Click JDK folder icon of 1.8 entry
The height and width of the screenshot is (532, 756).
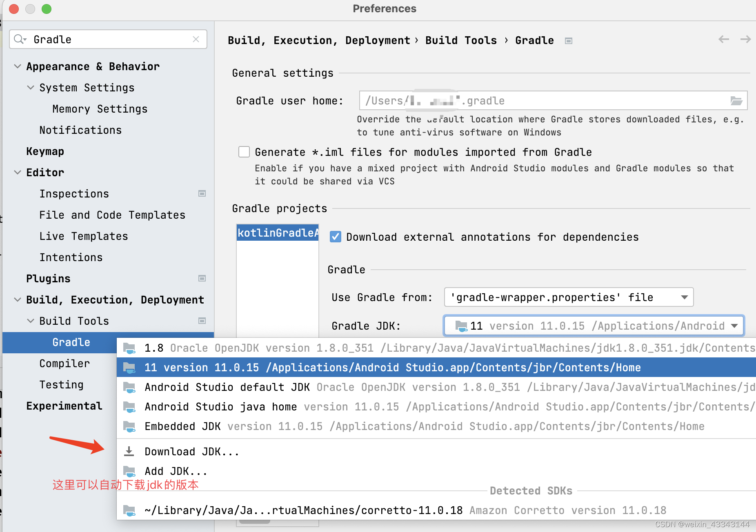[129, 348]
